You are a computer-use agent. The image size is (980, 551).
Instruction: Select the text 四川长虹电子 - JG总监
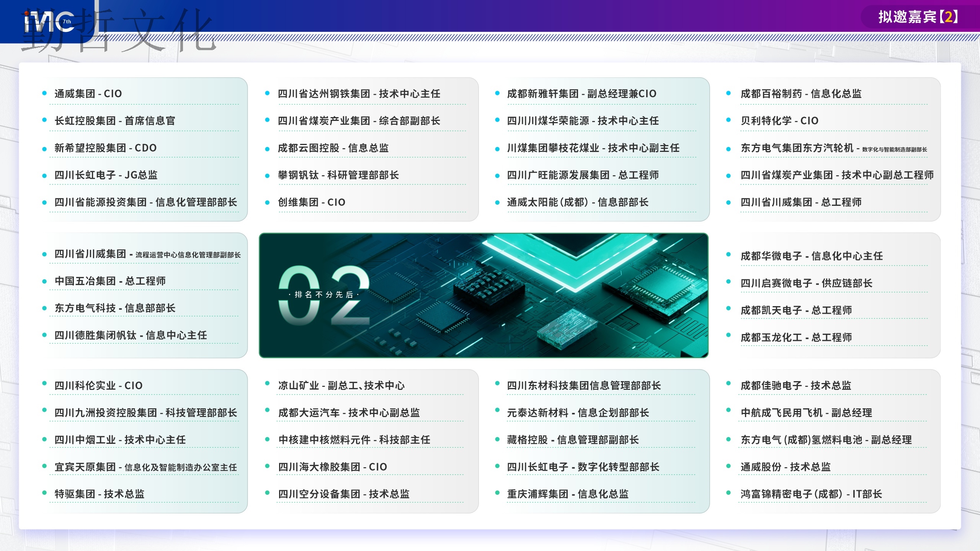(106, 175)
